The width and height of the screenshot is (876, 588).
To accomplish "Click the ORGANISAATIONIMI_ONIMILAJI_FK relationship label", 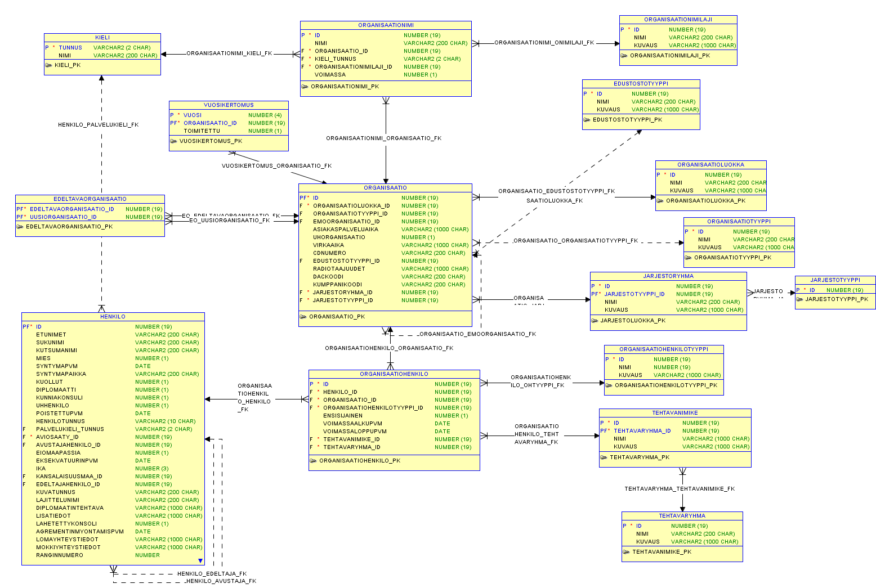I will pyautogui.click(x=544, y=42).
